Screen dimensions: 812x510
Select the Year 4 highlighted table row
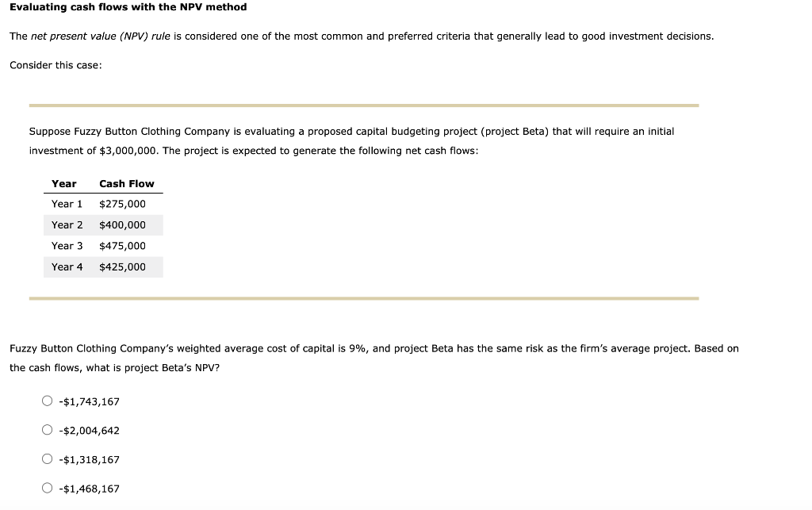pyautogui.click(x=103, y=267)
